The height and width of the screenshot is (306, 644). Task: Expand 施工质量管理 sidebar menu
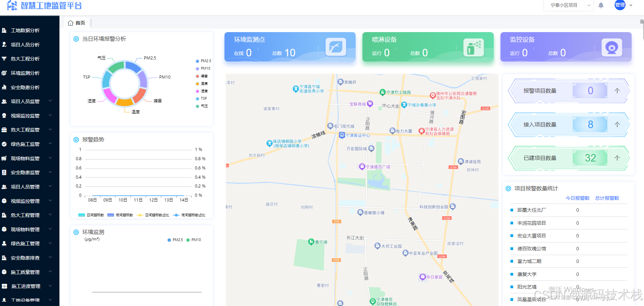tap(50, 272)
